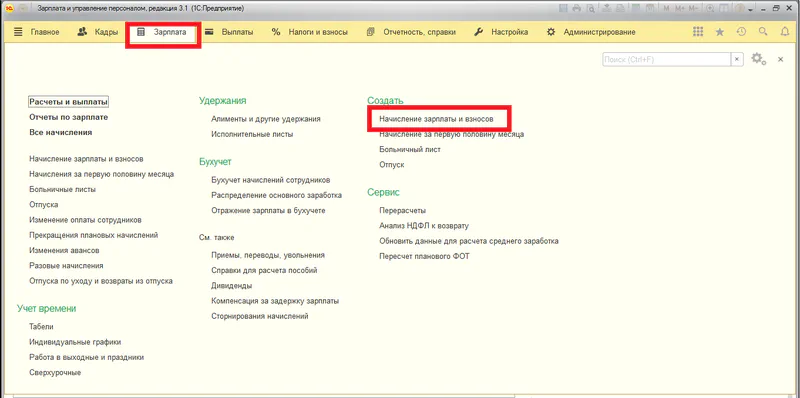The height and width of the screenshot is (398, 800).
Task: Open Отражение зарплаты в бухучете
Action: (x=268, y=210)
